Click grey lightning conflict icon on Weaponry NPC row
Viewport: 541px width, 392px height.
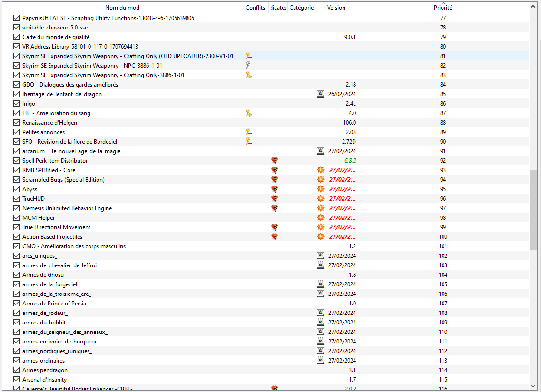tap(248, 65)
